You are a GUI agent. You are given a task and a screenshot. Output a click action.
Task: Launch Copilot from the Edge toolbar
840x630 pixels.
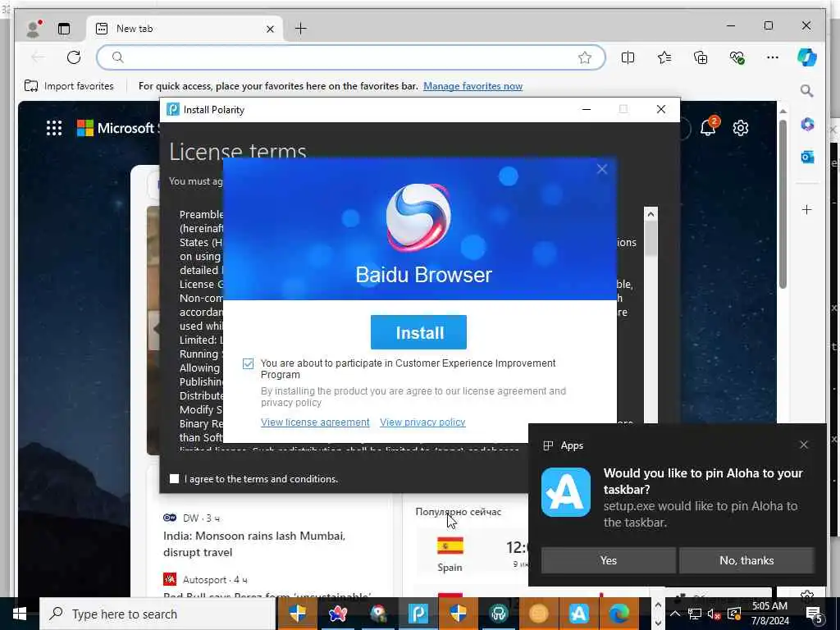pos(807,57)
